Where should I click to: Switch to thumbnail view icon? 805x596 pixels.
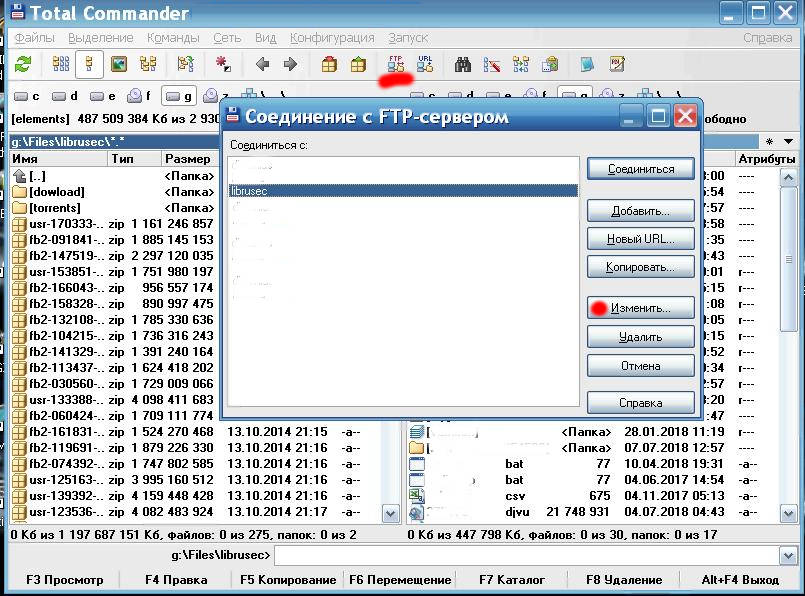coord(119,65)
